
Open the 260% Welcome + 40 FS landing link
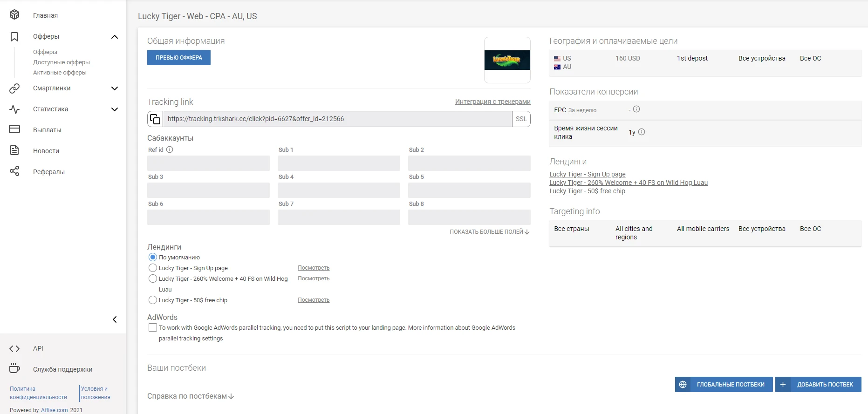click(x=629, y=183)
